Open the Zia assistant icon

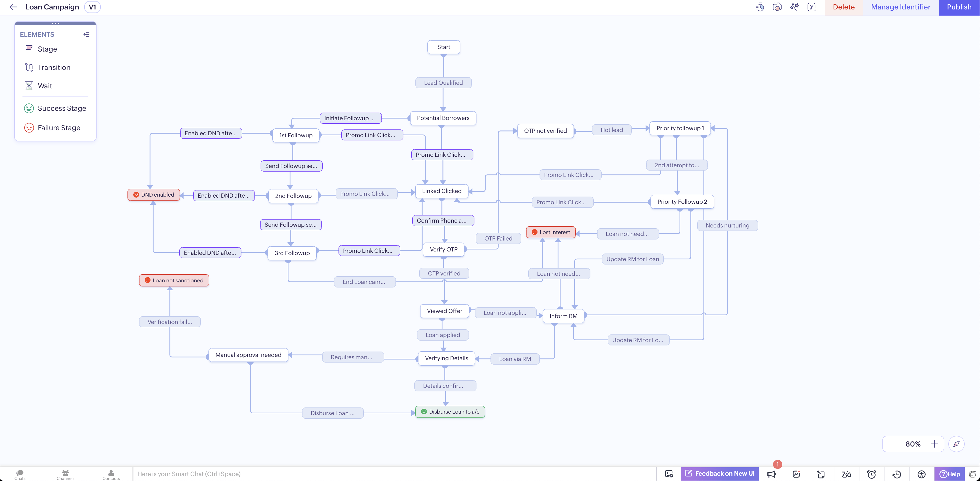846,474
